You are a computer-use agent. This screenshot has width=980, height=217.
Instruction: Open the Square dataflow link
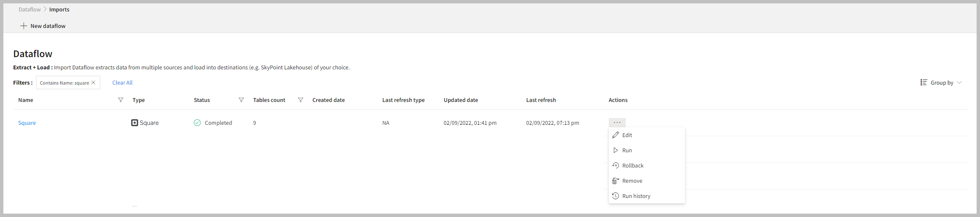(x=27, y=123)
